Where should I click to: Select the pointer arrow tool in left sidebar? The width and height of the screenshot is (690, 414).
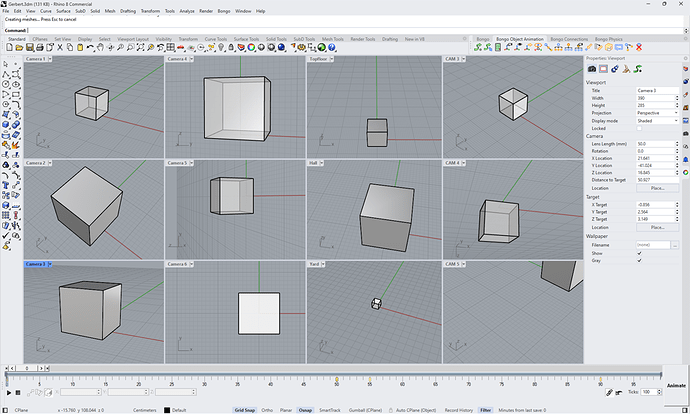[x=6, y=65]
